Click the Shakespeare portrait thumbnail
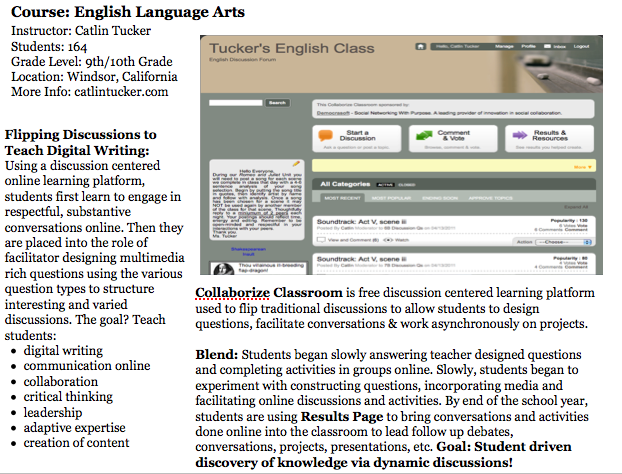This screenshot has height=474, width=622. [x=223, y=269]
